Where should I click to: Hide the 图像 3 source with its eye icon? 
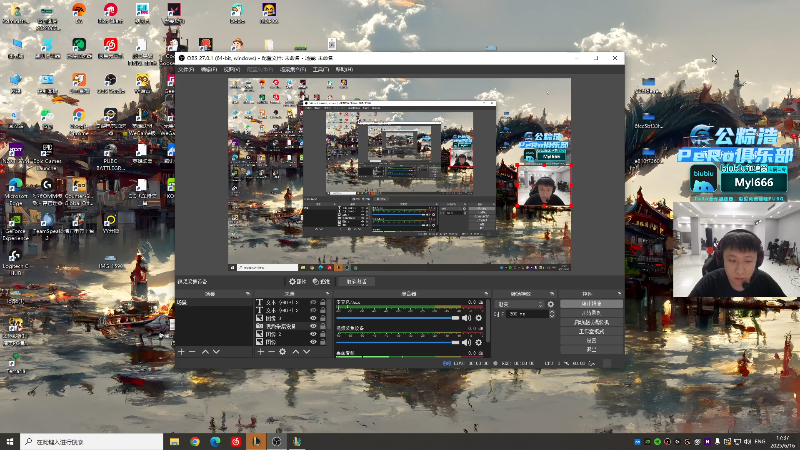pos(313,318)
